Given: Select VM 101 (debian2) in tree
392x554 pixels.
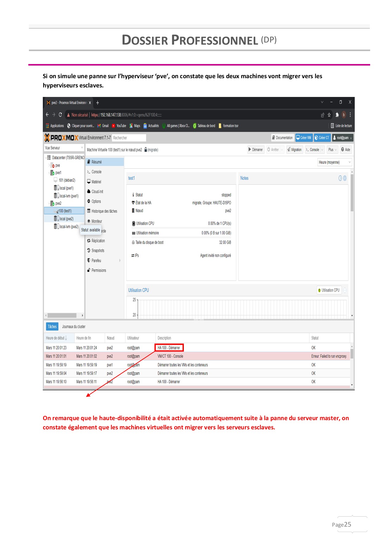Looking at the screenshot, I should point(67,180).
